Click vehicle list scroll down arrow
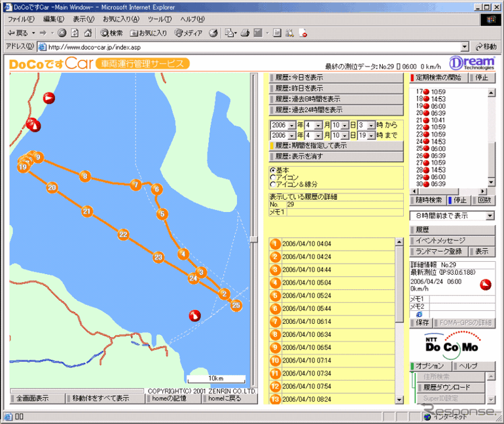This screenshot has width=504, height=424. [x=491, y=183]
